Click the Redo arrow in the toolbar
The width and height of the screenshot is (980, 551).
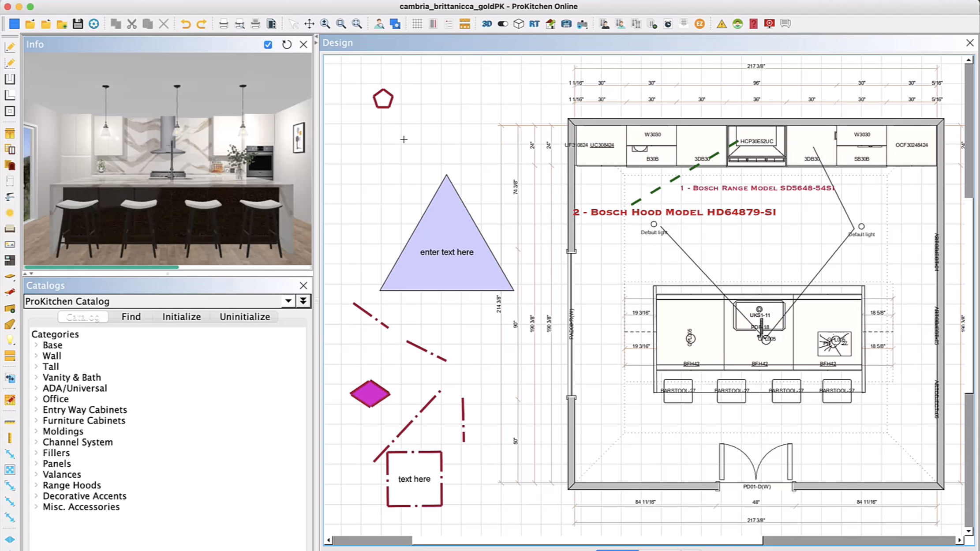201,24
